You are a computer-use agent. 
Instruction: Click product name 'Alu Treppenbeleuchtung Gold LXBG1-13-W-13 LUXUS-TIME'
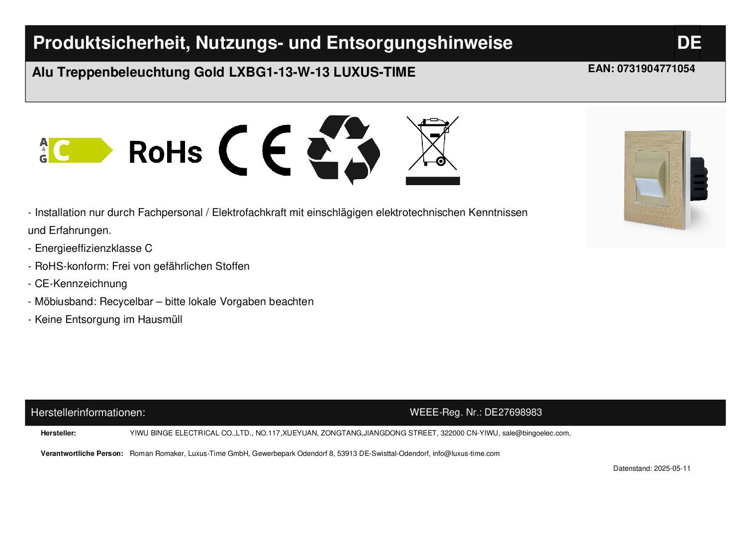pyautogui.click(x=224, y=72)
